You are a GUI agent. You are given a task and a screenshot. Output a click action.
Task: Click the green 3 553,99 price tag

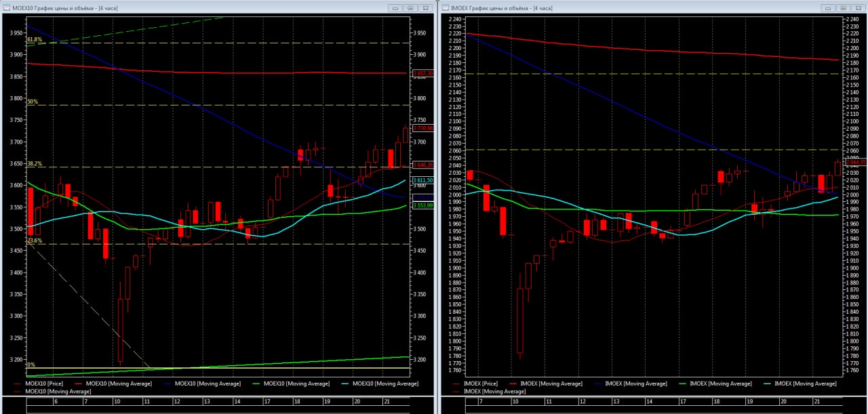pos(423,205)
